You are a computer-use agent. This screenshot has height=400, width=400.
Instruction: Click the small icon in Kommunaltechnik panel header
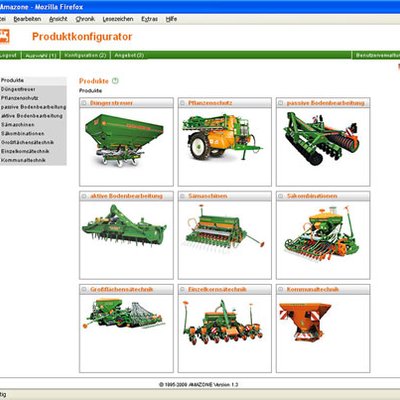(281, 289)
